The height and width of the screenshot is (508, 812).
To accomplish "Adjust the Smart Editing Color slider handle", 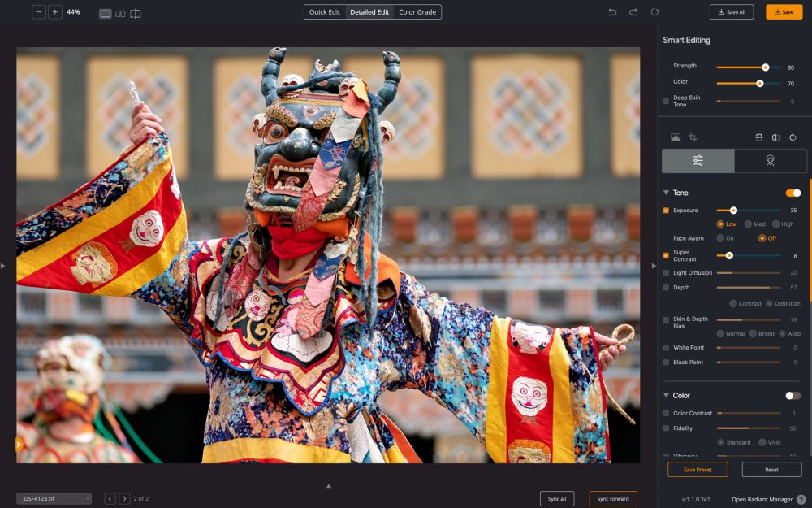I will [760, 84].
